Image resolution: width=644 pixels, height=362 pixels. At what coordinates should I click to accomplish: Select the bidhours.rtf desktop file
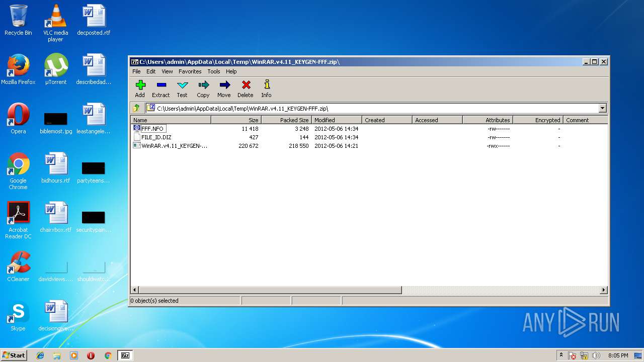tap(55, 168)
